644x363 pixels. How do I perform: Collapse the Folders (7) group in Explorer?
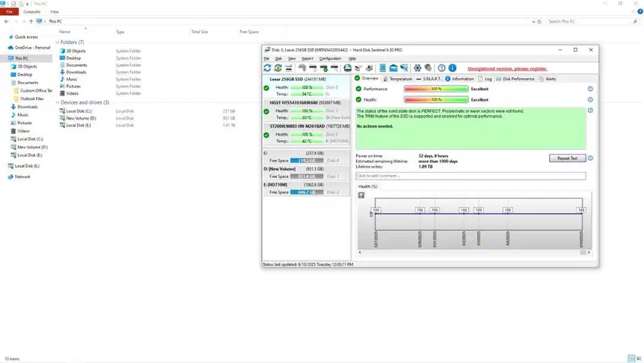tap(57, 42)
